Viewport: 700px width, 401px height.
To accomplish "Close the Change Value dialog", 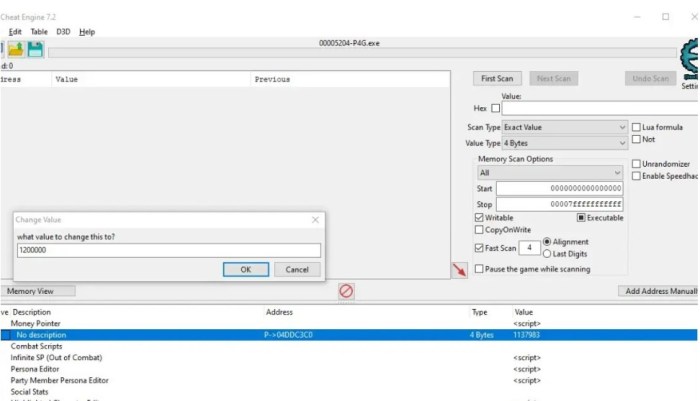I will point(315,220).
